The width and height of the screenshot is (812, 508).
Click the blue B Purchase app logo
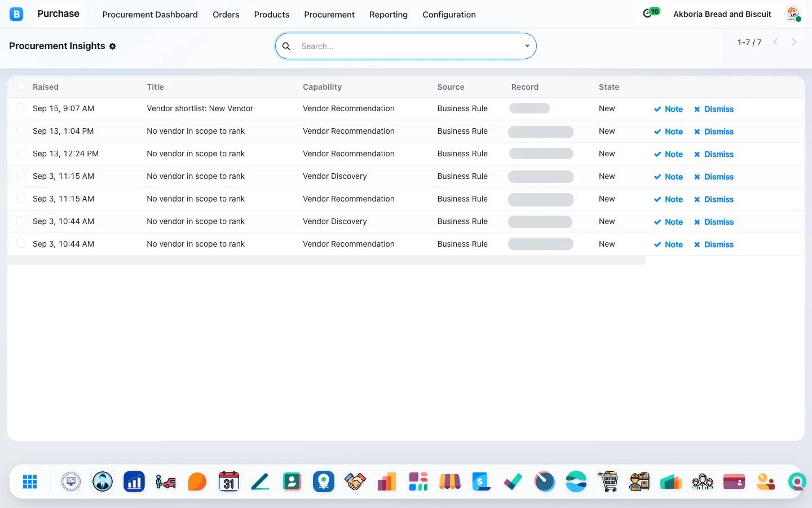coord(16,14)
